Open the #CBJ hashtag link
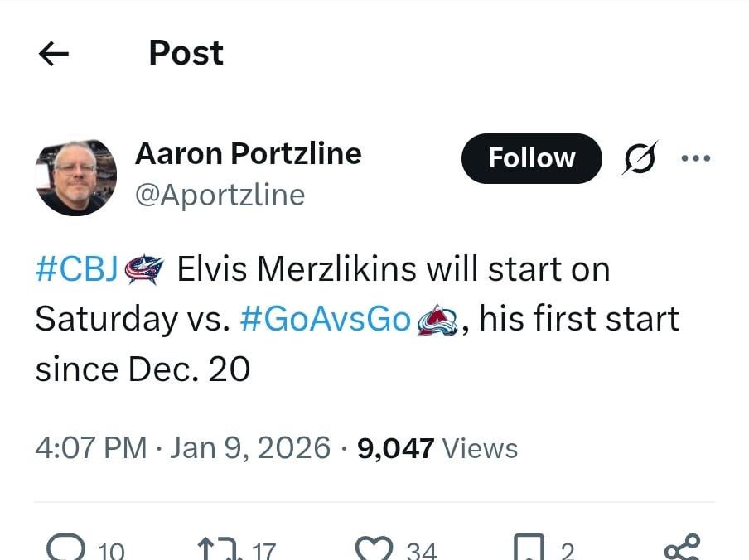The width and height of the screenshot is (749, 560). 75,268
